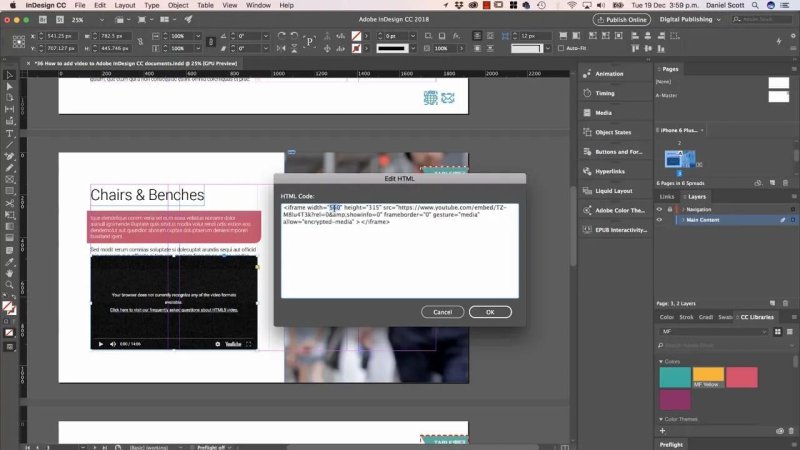Switch CC Libraries to grid view
800x450 pixels.
pos(778,332)
